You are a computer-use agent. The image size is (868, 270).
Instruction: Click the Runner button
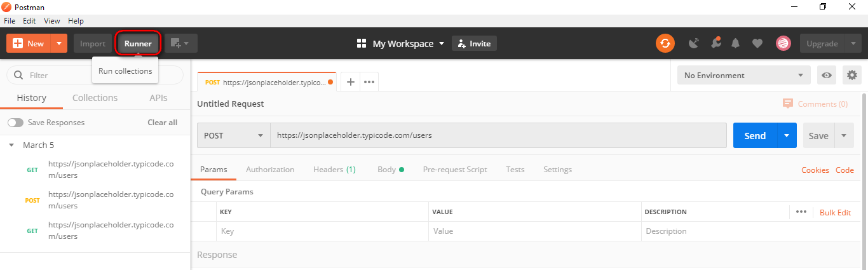[138, 43]
